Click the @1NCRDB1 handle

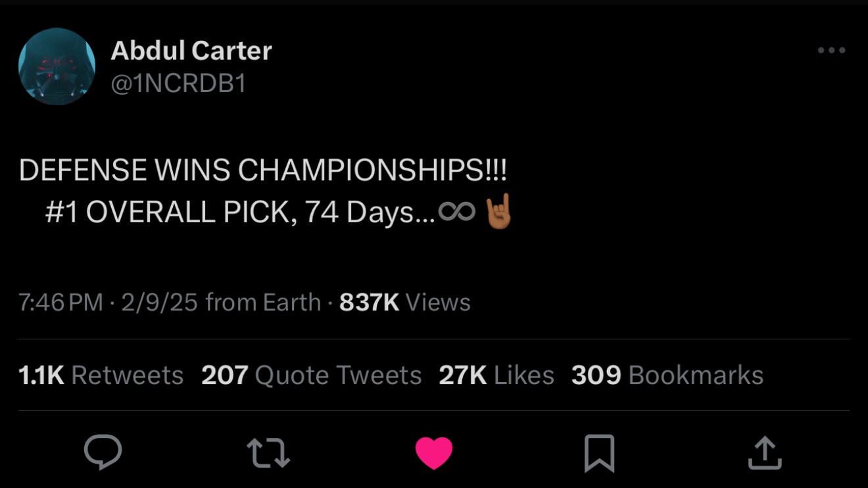click(x=178, y=84)
